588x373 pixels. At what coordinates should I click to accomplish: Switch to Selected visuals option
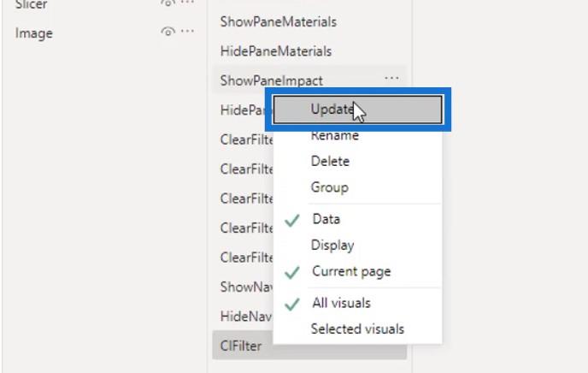(x=357, y=329)
